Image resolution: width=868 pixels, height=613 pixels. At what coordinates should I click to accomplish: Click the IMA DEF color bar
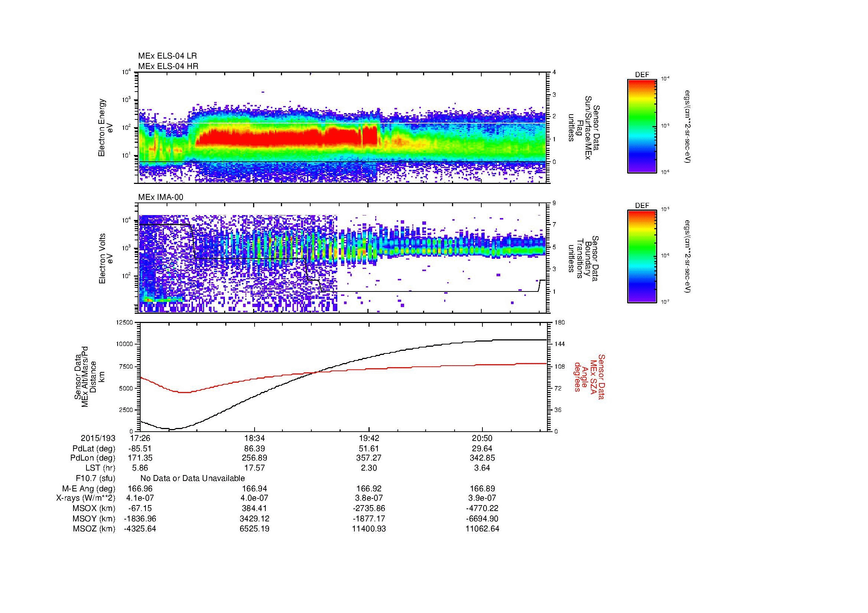(x=642, y=257)
